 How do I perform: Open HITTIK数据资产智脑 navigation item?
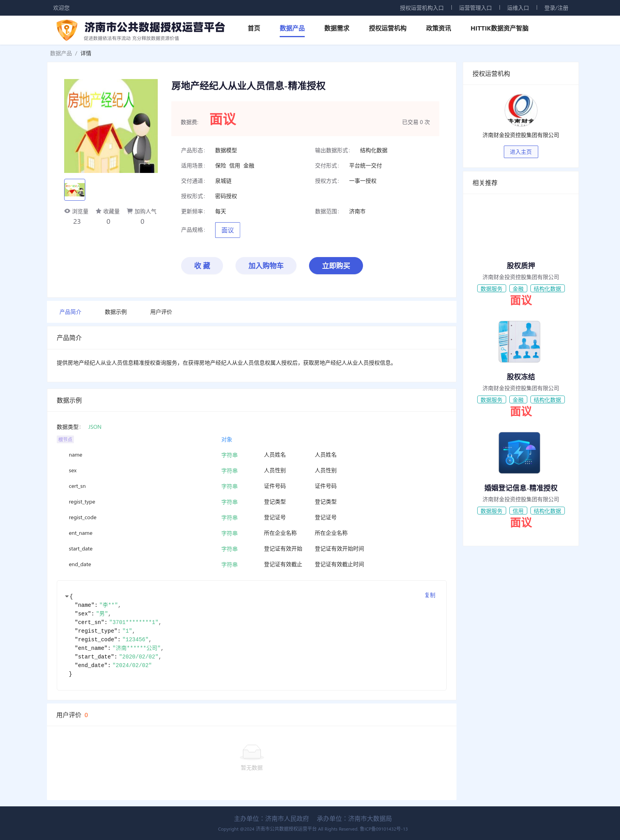(500, 28)
